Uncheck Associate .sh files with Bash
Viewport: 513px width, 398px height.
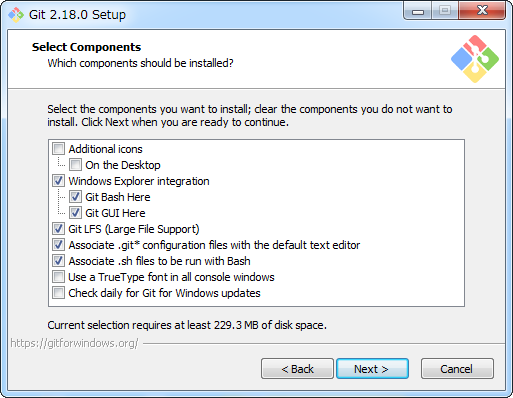tap(59, 261)
